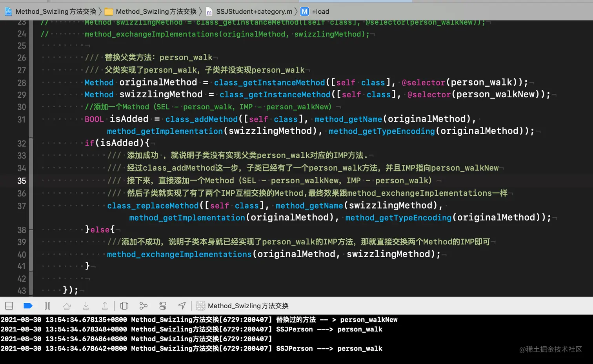The image size is (593, 364).
Task: Open SSJStudent+category.m in jump bar
Action: pyautogui.click(x=254, y=12)
